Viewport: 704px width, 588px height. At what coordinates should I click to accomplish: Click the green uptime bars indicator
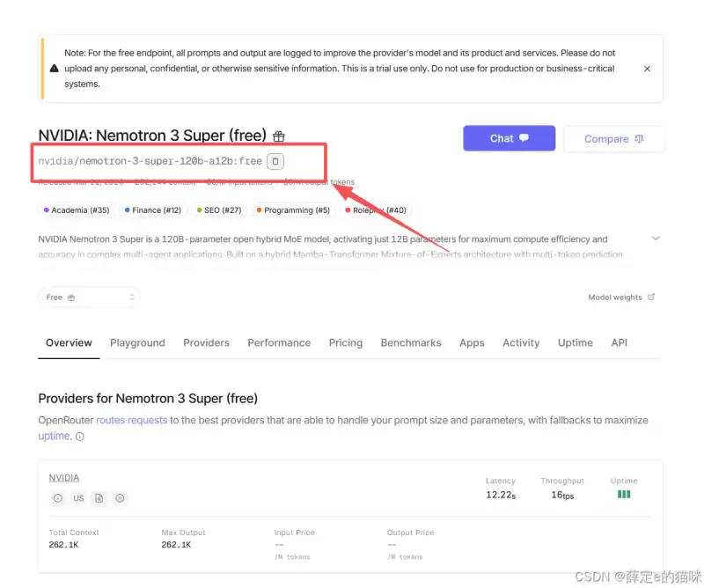(x=624, y=494)
